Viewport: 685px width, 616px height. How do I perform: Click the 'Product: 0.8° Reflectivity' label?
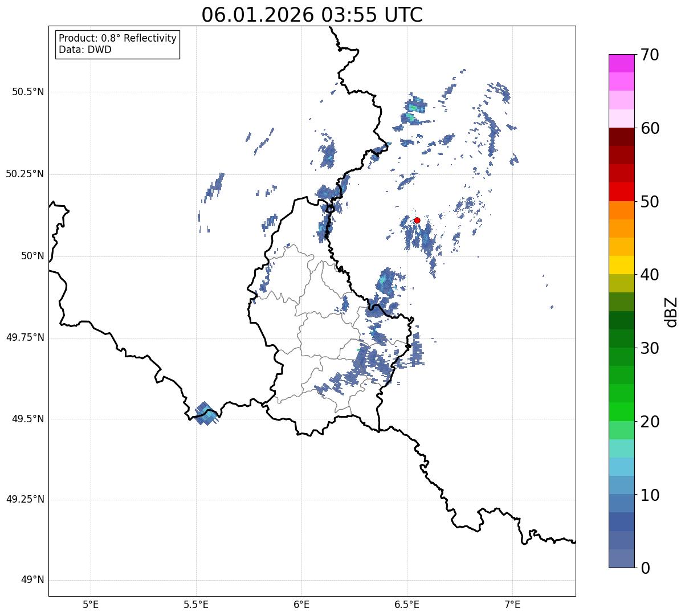coord(118,38)
